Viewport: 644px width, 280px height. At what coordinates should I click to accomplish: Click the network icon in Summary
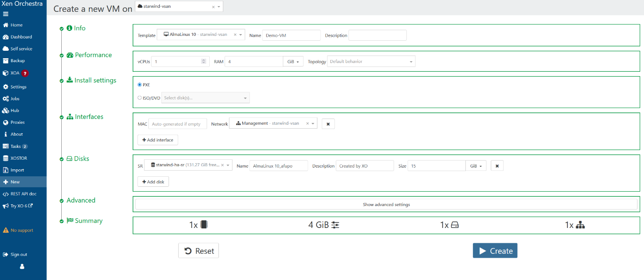pyautogui.click(x=581, y=225)
